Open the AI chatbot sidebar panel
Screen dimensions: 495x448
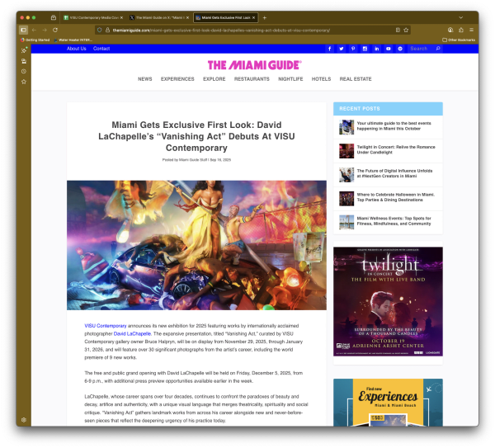point(23,50)
